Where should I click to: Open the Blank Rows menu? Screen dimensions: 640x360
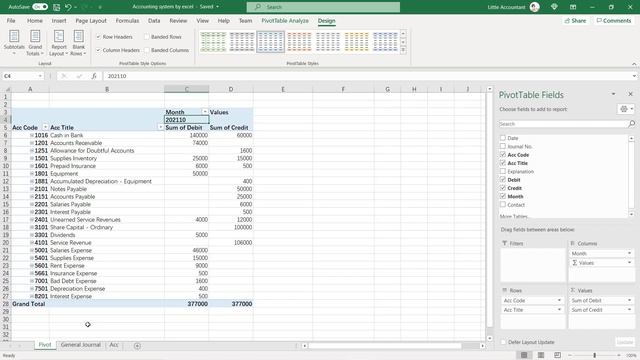pos(78,42)
